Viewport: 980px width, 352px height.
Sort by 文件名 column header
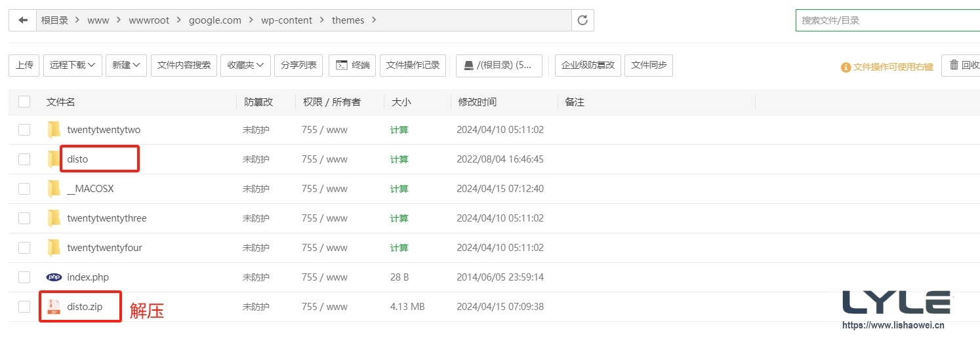tap(61, 102)
